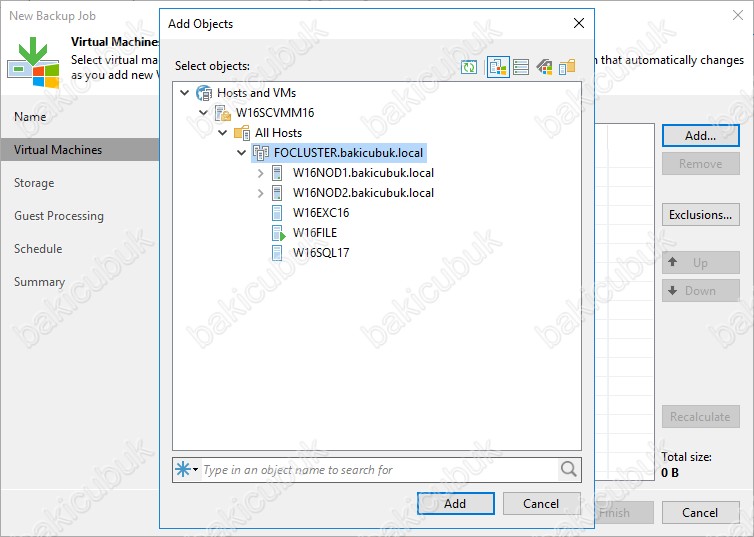
Task: Close the Add Objects dialog
Action: tap(579, 23)
